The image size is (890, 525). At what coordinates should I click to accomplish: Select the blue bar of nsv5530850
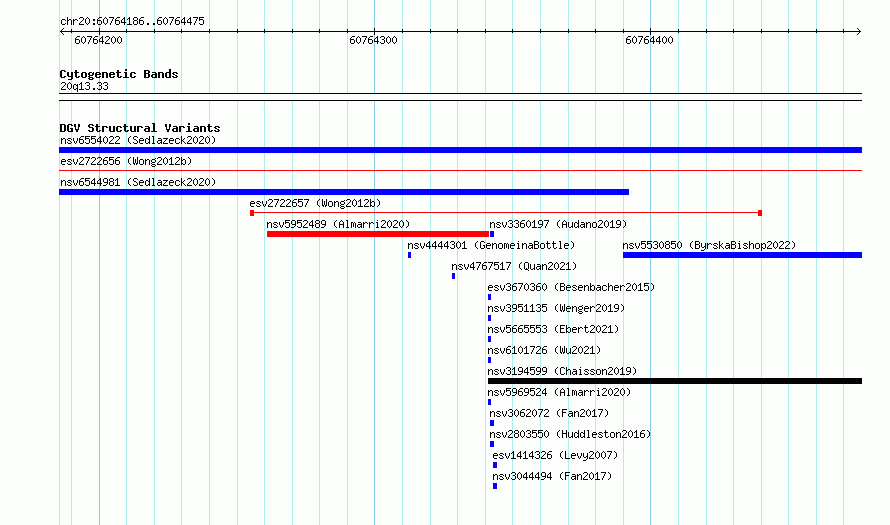(742, 255)
